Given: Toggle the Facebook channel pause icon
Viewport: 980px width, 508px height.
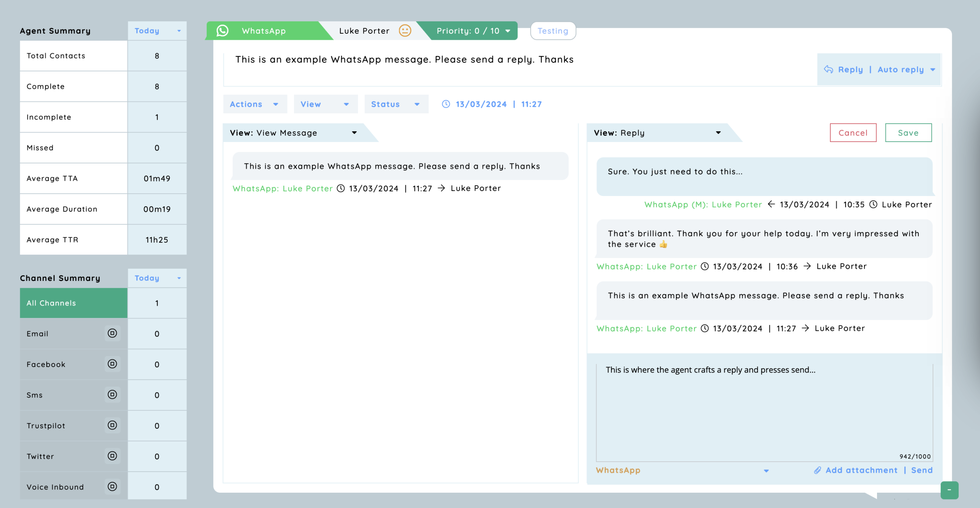Looking at the screenshot, I should 112,364.
